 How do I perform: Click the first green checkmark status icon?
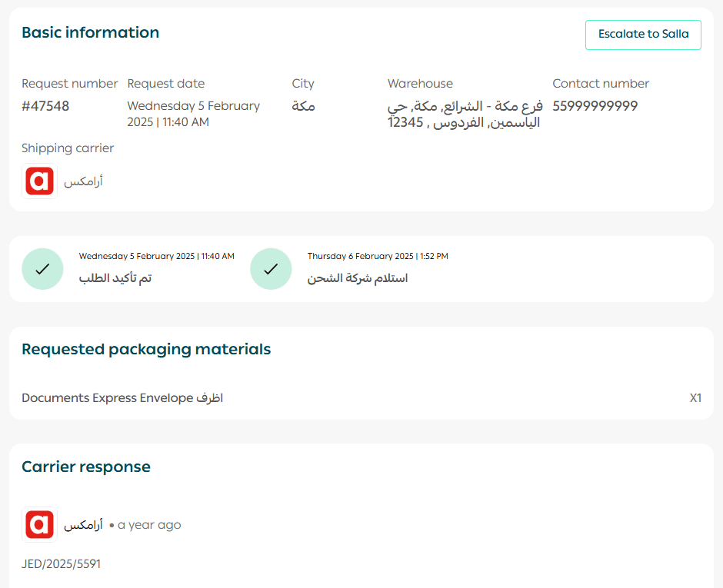pyautogui.click(x=42, y=269)
